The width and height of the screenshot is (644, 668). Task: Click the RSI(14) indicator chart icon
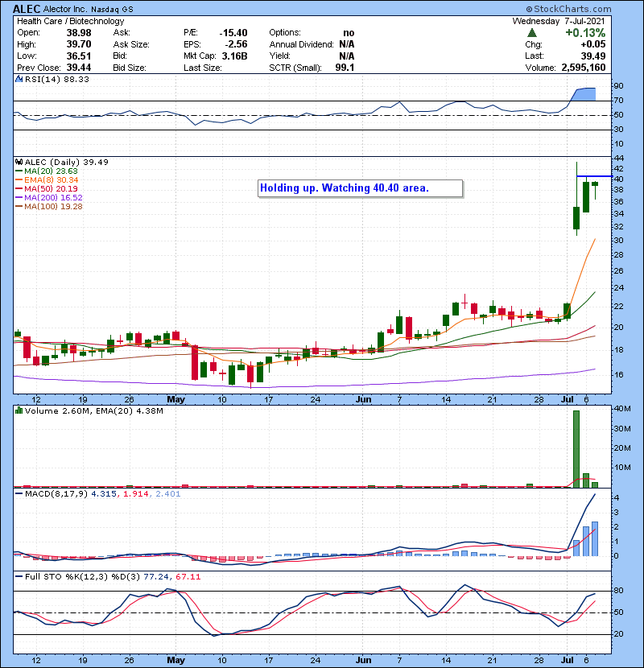pos(19,79)
